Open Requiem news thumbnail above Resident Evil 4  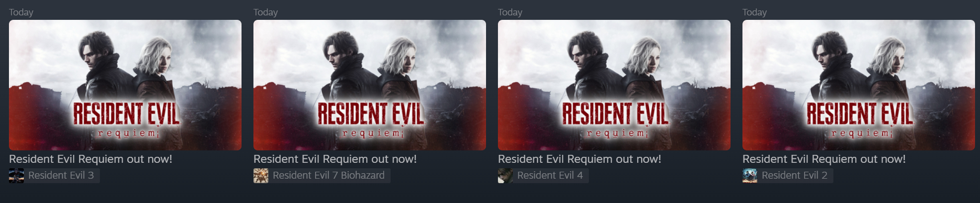tap(614, 85)
